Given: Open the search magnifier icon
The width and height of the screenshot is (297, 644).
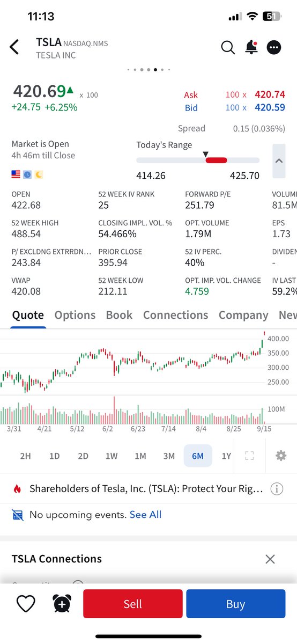Looking at the screenshot, I should coord(228,47).
